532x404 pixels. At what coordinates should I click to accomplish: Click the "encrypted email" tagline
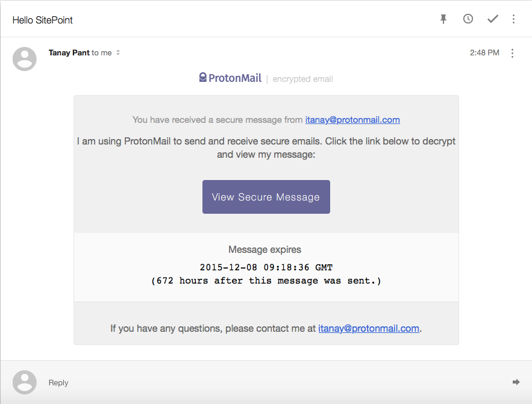point(302,79)
